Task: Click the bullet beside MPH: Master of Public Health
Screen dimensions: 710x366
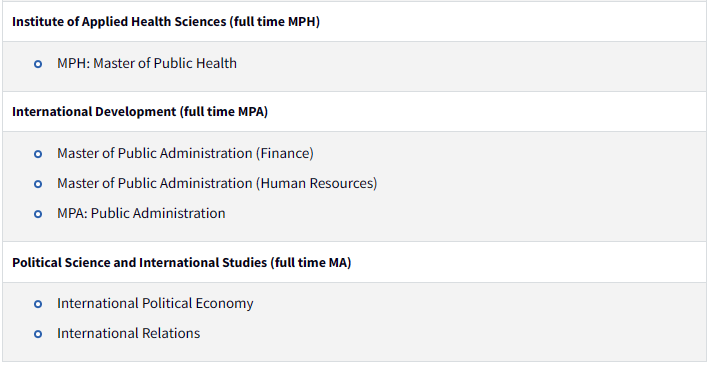Action: click(x=38, y=64)
